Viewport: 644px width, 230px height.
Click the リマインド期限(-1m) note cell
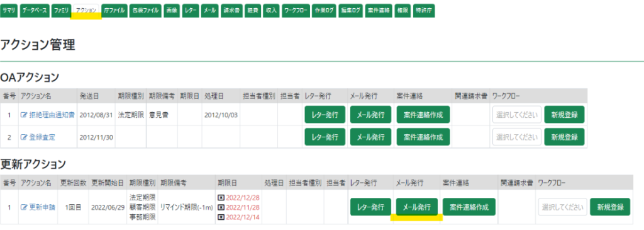pyautogui.click(x=186, y=207)
